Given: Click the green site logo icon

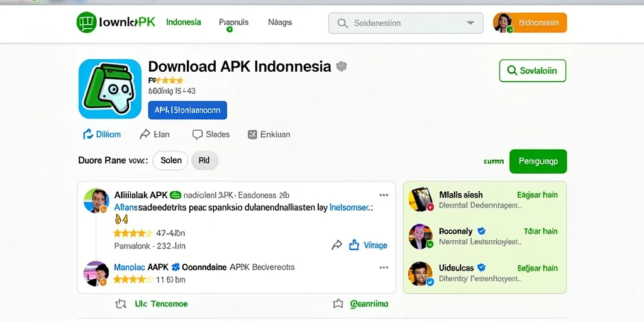Looking at the screenshot, I should [x=86, y=22].
